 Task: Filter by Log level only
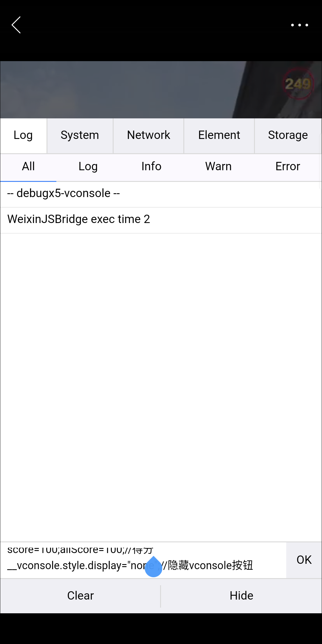coord(88,167)
